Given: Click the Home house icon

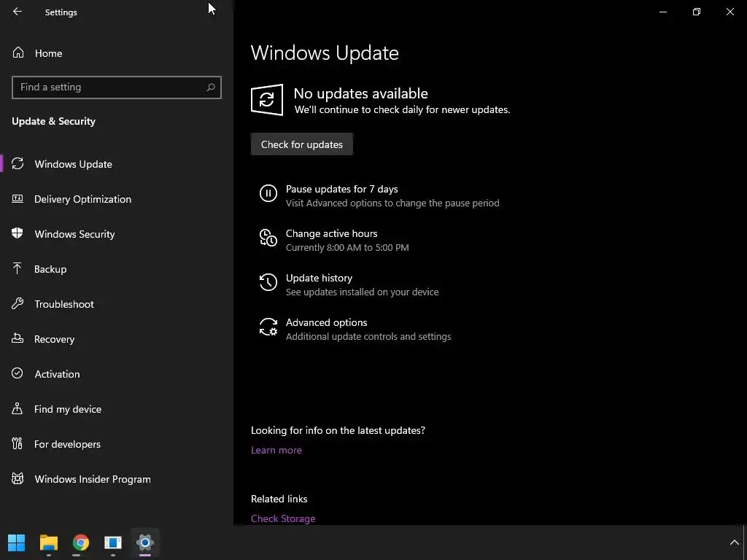Looking at the screenshot, I should pyautogui.click(x=18, y=52).
